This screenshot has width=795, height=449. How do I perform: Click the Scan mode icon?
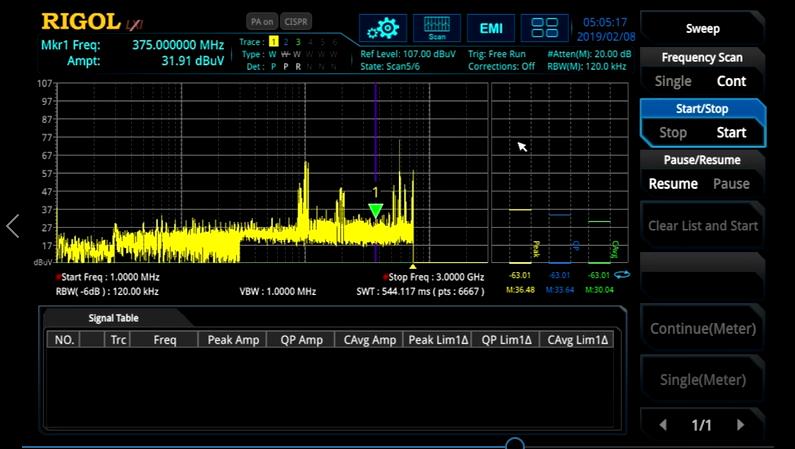(x=437, y=28)
